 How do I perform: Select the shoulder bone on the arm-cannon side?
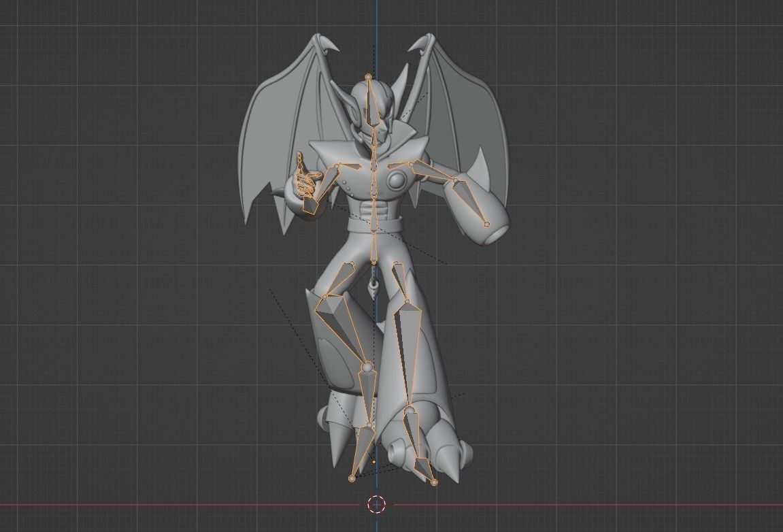pos(398,165)
